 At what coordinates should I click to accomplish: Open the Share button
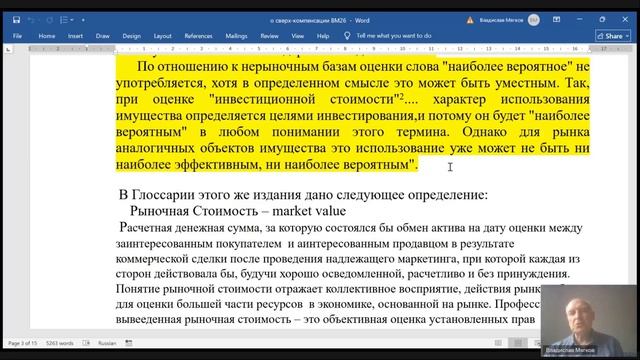pyautogui.click(x=613, y=36)
